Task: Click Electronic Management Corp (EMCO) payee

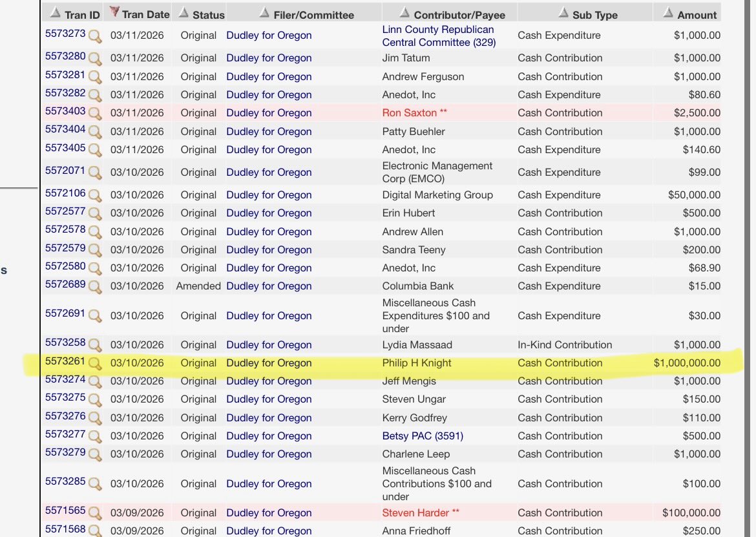Action: point(437,172)
